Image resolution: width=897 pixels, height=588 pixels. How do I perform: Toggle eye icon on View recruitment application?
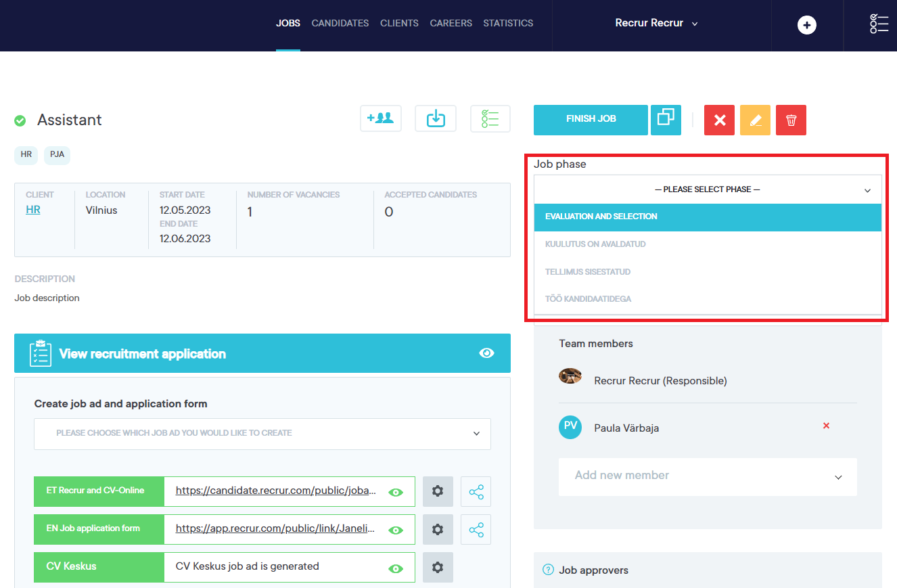(486, 353)
